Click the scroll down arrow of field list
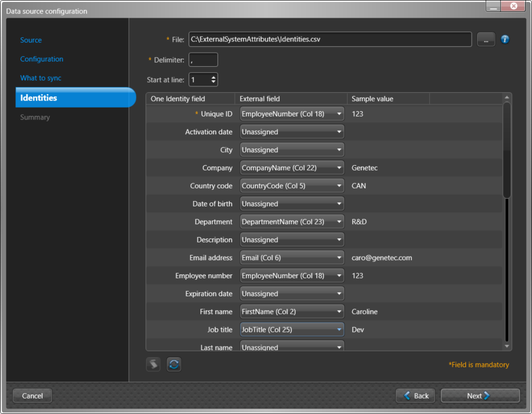 pyautogui.click(x=507, y=346)
